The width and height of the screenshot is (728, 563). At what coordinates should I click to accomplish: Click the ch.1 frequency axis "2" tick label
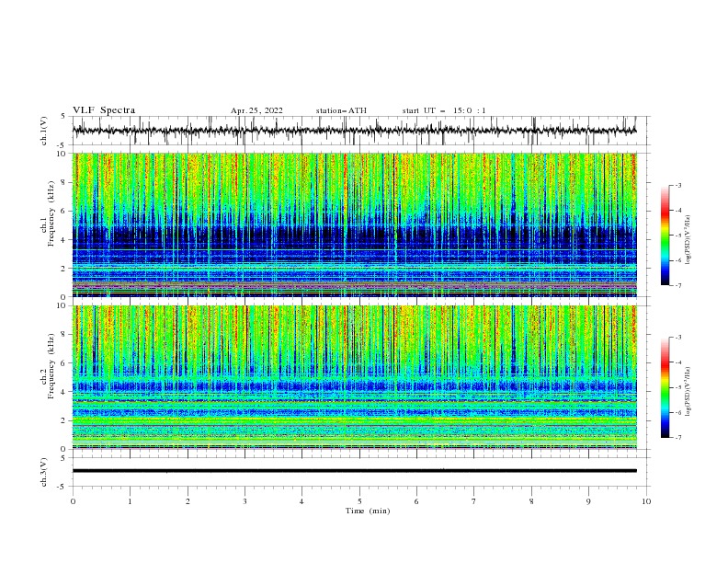pos(64,269)
